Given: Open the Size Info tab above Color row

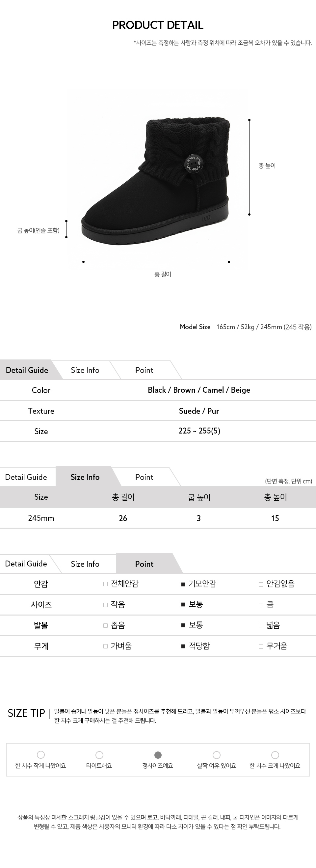Looking at the screenshot, I should click(85, 370).
